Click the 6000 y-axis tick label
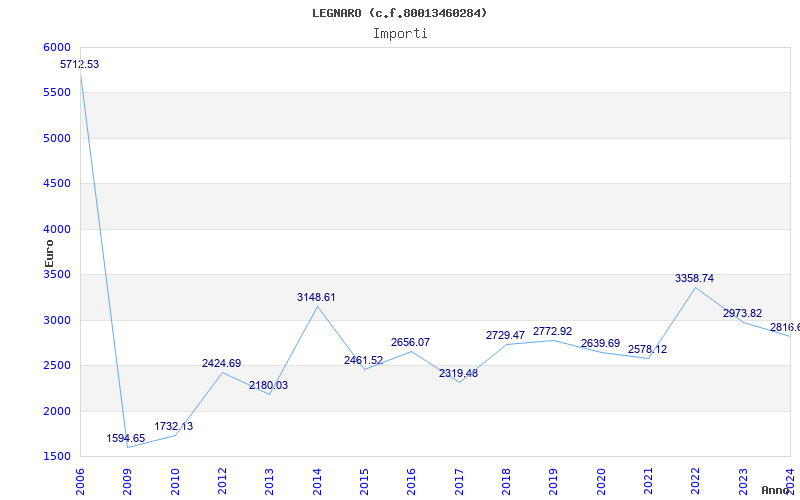 point(57,47)
